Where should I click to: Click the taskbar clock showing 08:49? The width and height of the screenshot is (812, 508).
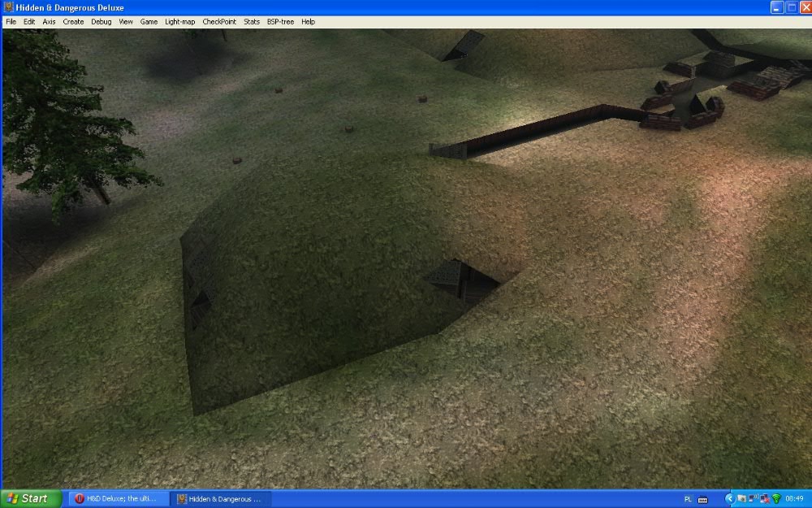(794, 499)
